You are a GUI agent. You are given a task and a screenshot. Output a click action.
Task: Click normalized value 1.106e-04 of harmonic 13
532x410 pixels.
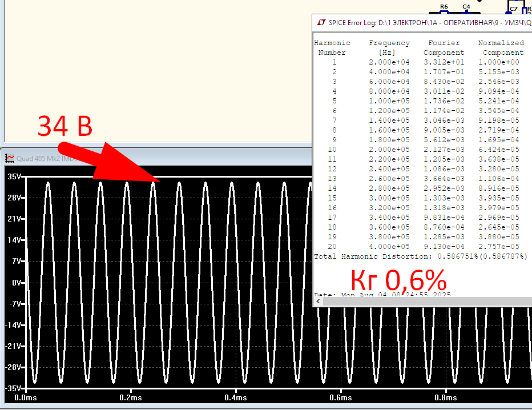click(x=499, y=179)
